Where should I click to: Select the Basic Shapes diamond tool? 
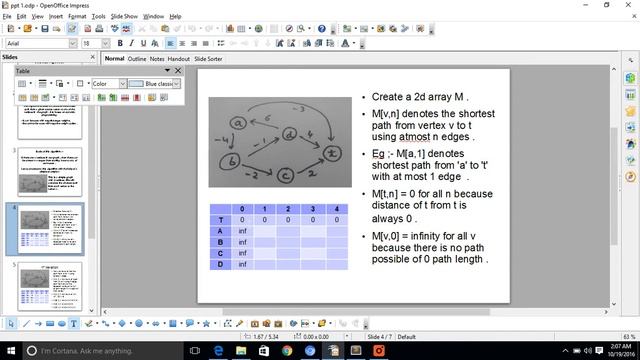pyautogui.click(x=122, y=324)
